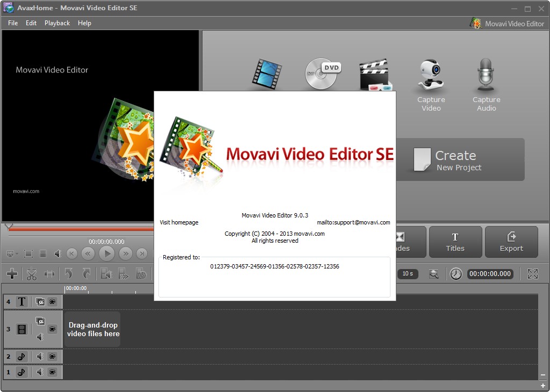Click the filmstrip add-media icon in start panel
Image resolution: width=550 pixels, height=392 pixels.
[267, 74]
